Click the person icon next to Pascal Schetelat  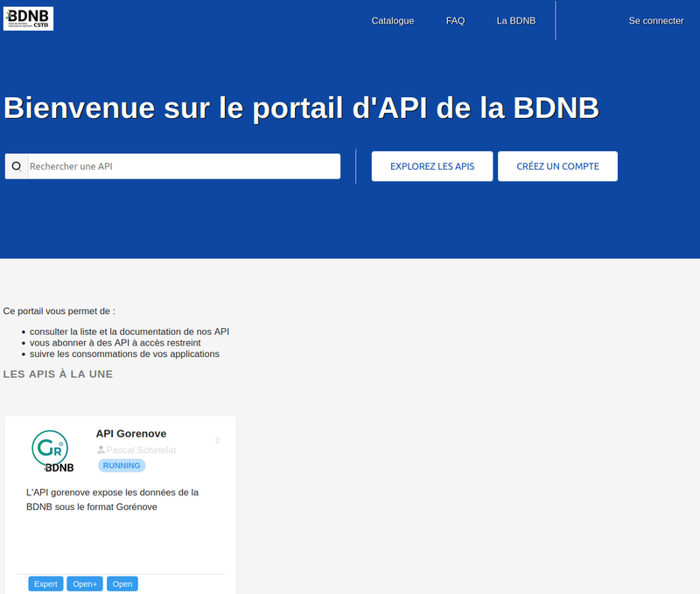[101, 450]
